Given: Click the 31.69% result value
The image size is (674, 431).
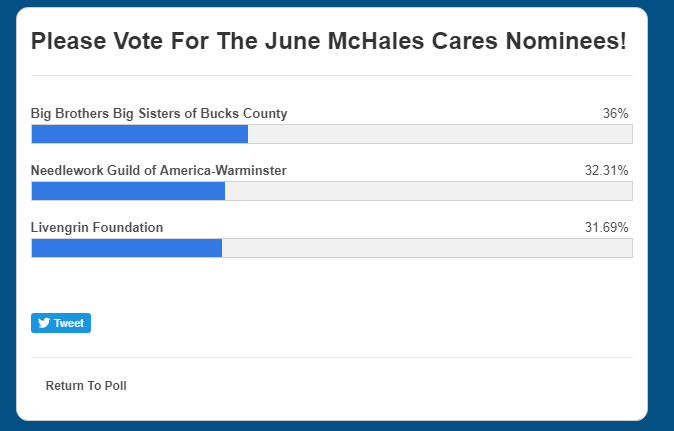Looking at the screenshot, I should tap(606, 228).
